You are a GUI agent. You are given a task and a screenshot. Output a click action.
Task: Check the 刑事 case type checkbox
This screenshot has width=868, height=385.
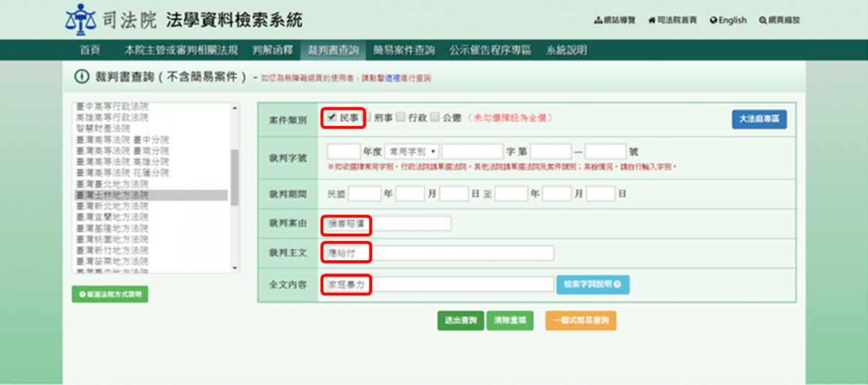tap(367, 117)
